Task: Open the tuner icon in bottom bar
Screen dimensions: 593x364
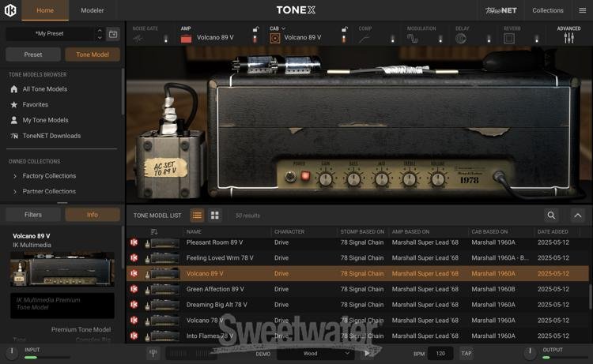Action: tap(153, 354)
